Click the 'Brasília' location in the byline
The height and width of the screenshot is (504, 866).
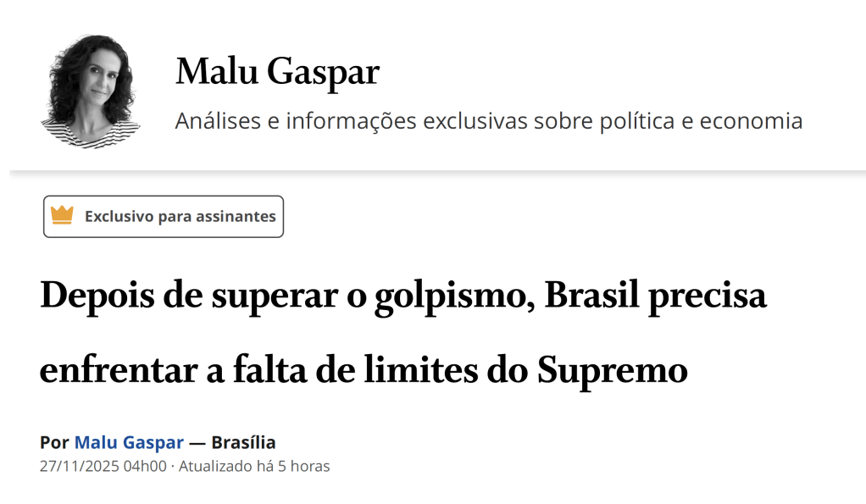coord(243,442)
